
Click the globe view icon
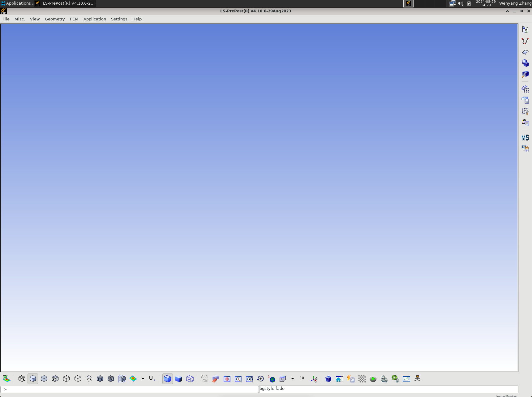(272, 379)
